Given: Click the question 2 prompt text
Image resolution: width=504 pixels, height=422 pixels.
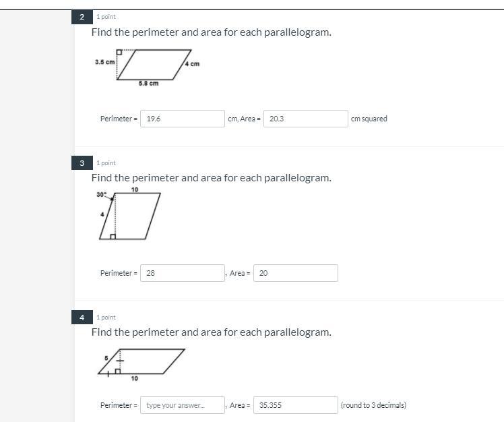Looking at the screenshot, I should pyautogui.click(x=211, y=32).
